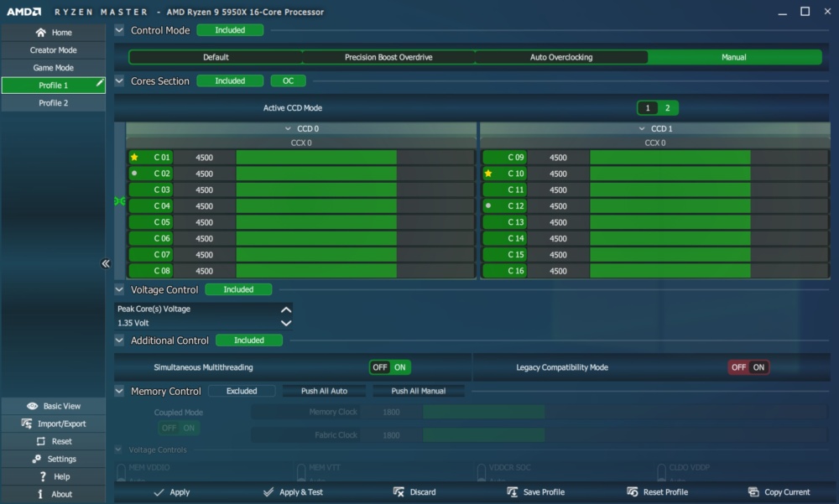Toggle Cores Section Included button
Screen dimensions: 839x504
point(230,81)
